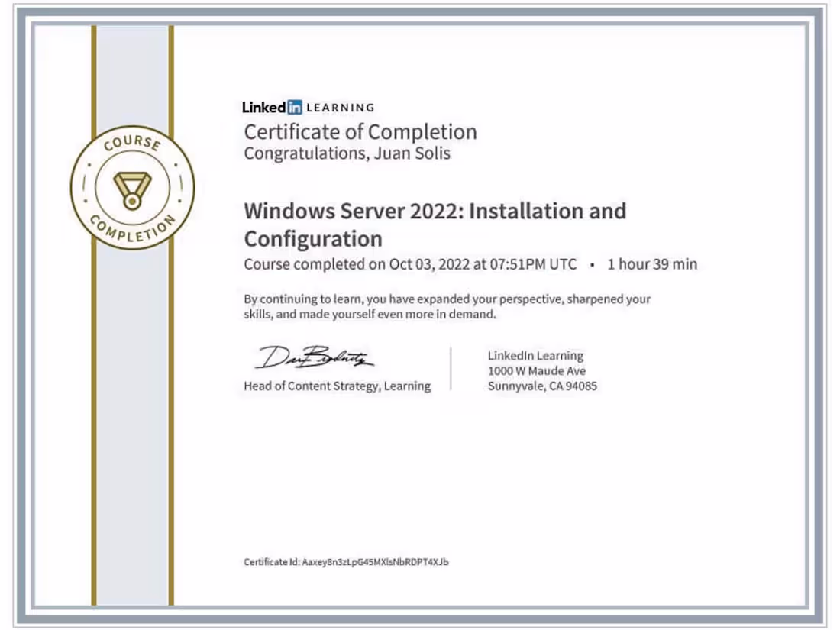Click the "Certificate of Completion" heading
Image resolution: width=840 pixels, height=630 pixels.
click(360, 132)
